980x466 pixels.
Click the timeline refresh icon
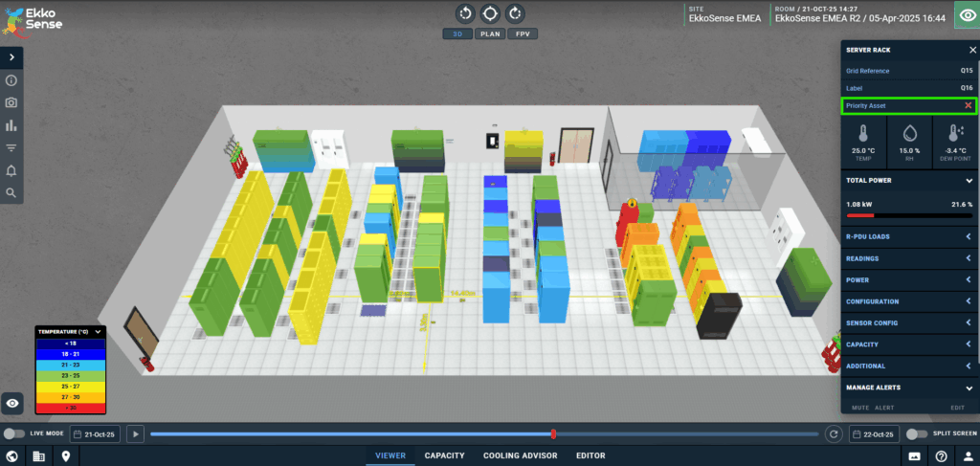(x=832, y=433)
